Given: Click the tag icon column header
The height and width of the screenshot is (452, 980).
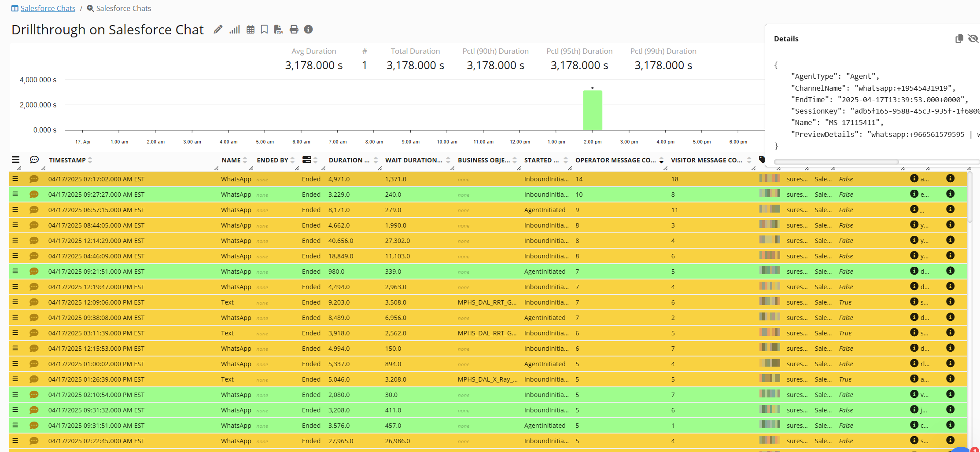Looking at the screenshot, I should 762,160.
